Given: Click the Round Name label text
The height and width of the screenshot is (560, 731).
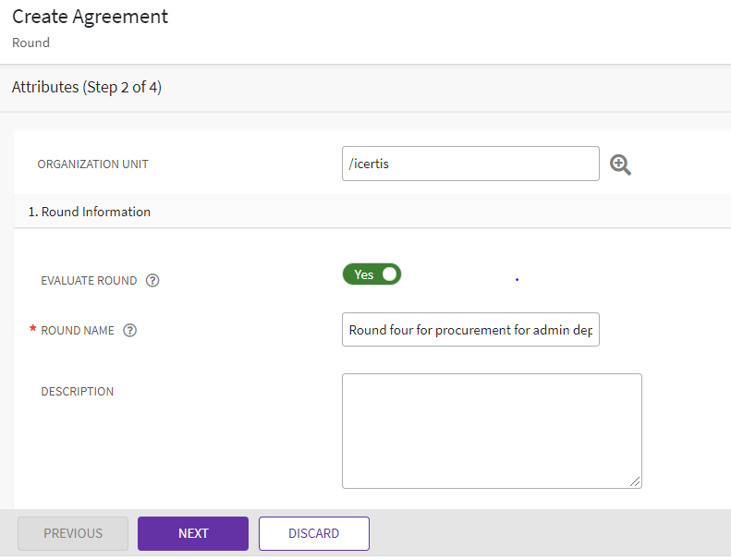Looking at the screenshot, I should coord(78,331).
